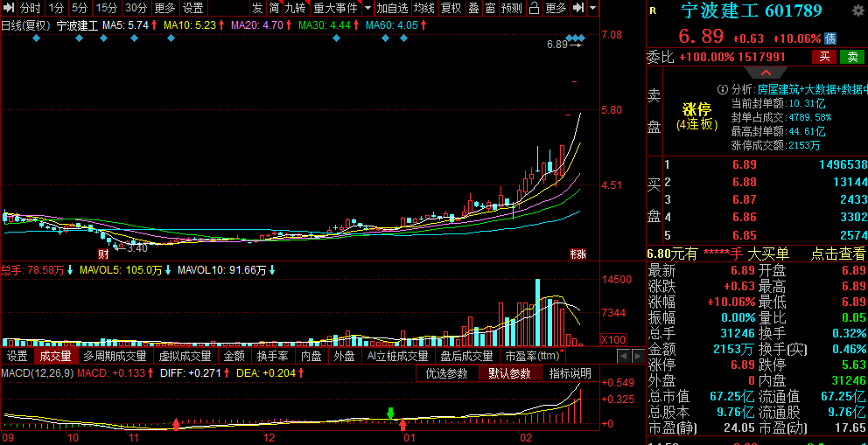Image resolution: width=868 pixels, height=445 pixels.
Task: Click the green 卖 sell button
Action: [x=851, y=57]
